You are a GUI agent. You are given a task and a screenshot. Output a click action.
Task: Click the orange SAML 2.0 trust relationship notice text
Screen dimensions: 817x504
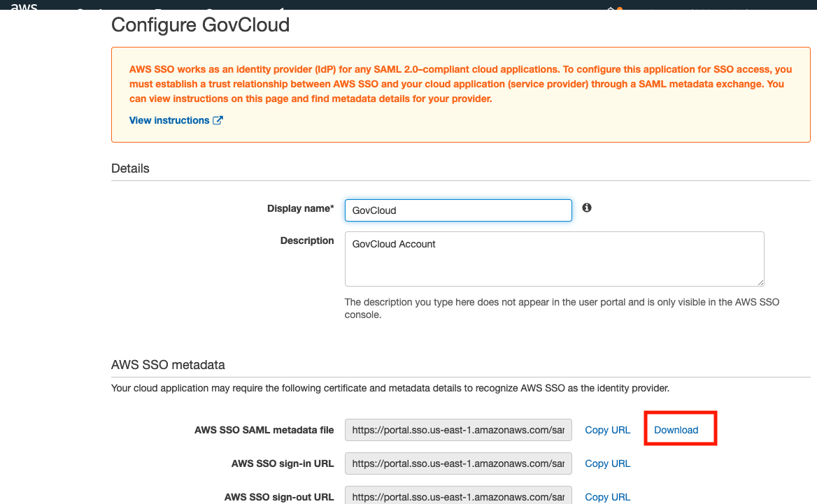[x=460, y=84]
